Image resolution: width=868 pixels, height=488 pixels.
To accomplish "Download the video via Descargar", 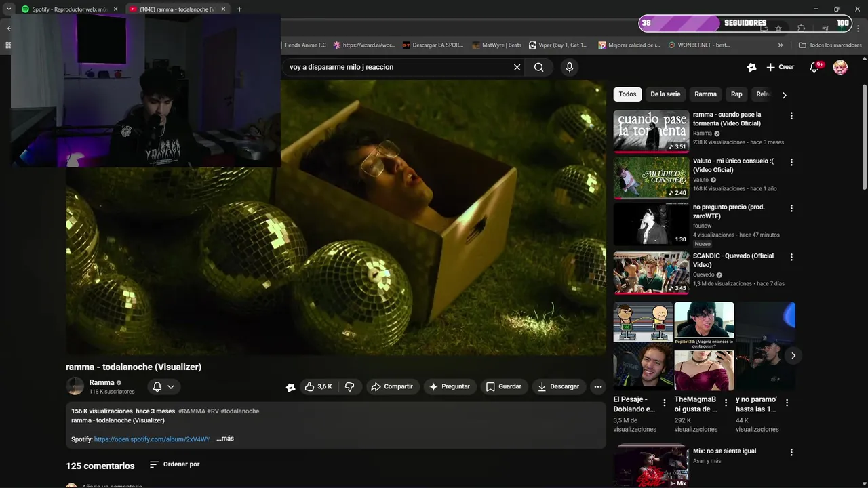I will pyautogui.click(x=558, y=386).
